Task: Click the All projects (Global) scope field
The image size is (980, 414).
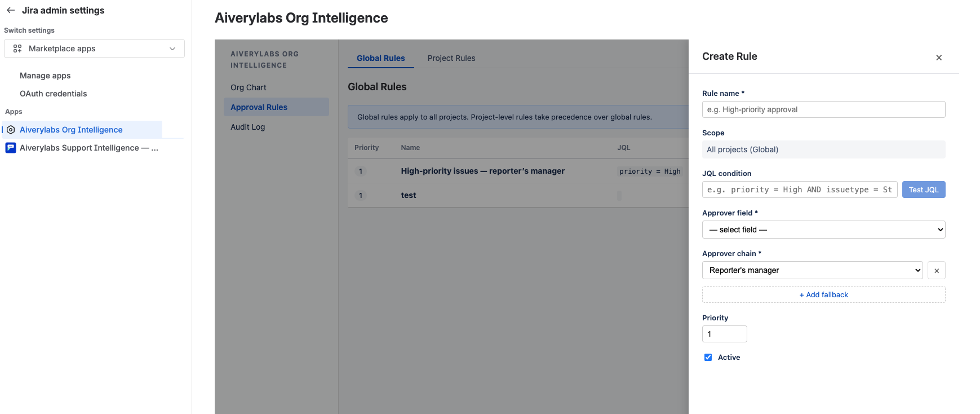Action: coord(823,149)
